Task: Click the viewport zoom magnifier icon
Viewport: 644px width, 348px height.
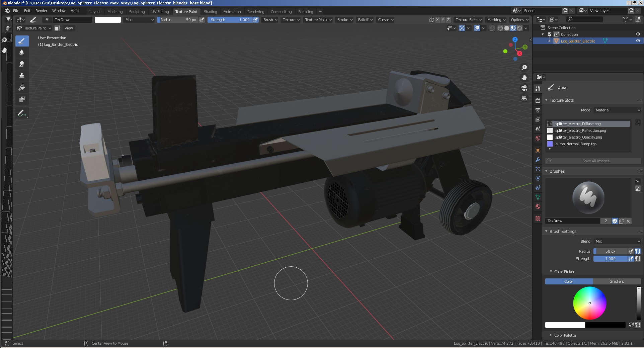Action: click(524, 68)
